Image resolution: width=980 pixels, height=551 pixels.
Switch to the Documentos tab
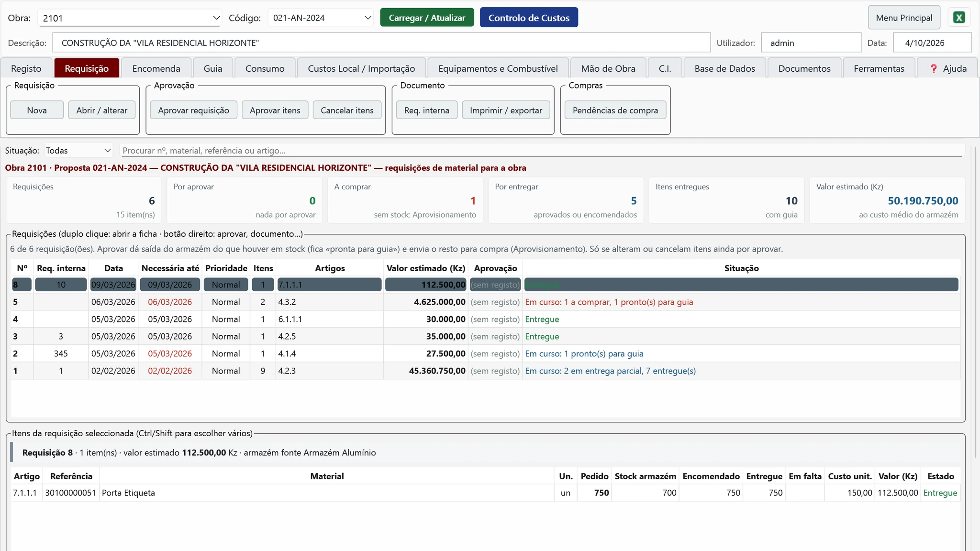click(804, 68)
